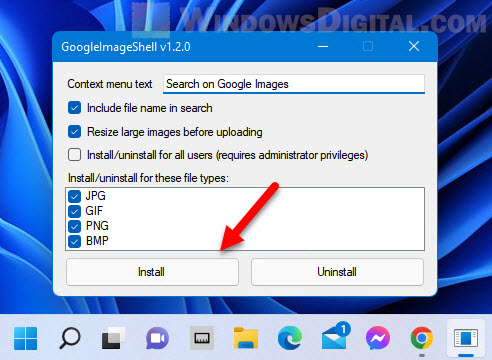This screenshot has width=492, height=360.
Task: Open File Explorer from taskbar
Action: pos(246,338)
